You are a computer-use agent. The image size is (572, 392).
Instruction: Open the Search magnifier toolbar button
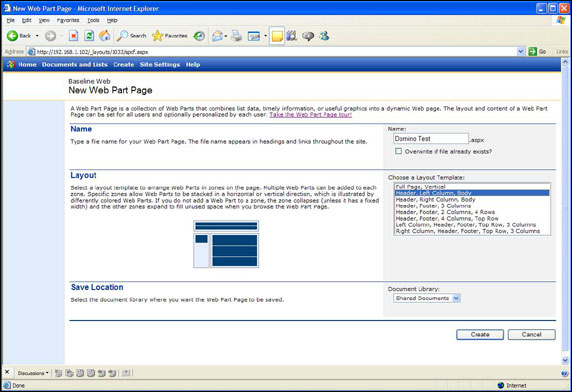pyautogui.click(x=131, y=36)
